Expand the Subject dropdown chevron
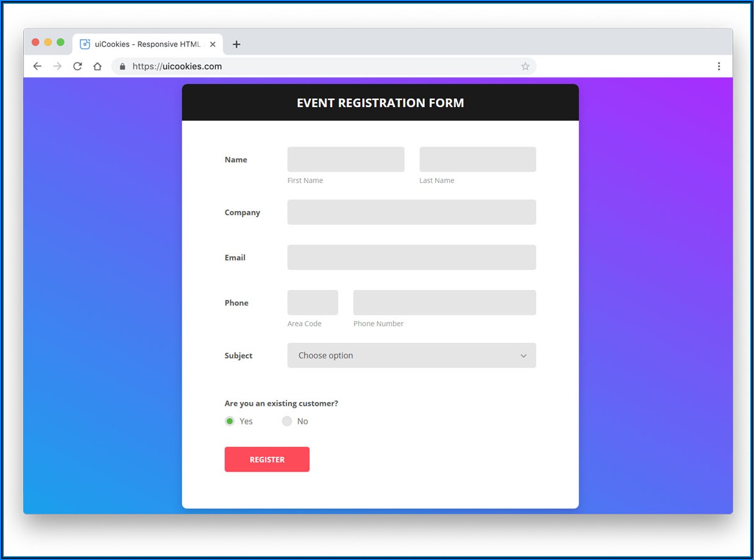Viewport: 754px width, 560px height. point(523,356)
